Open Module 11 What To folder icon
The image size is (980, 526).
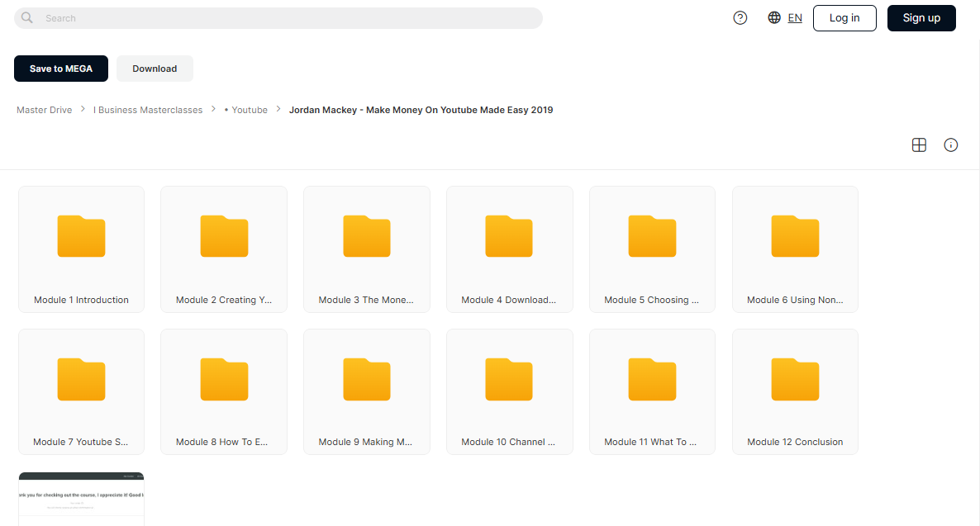click(x=652, y=379)
